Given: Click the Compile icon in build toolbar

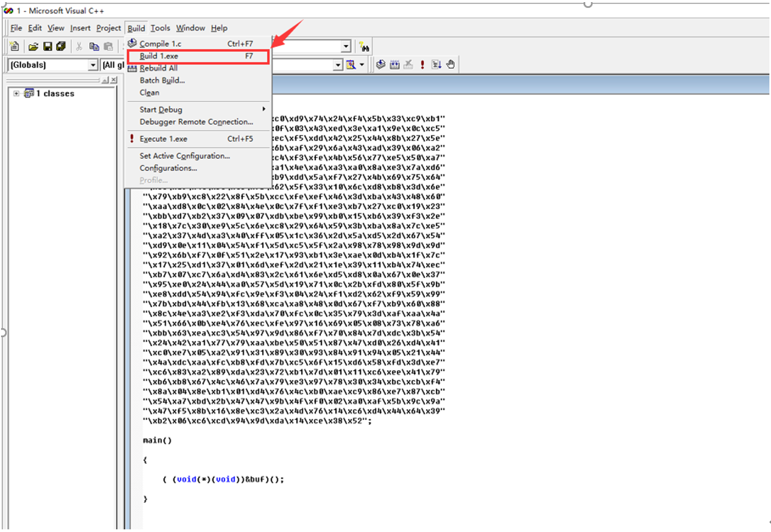Looking at the screenshot, I should (x=380, y=64).
